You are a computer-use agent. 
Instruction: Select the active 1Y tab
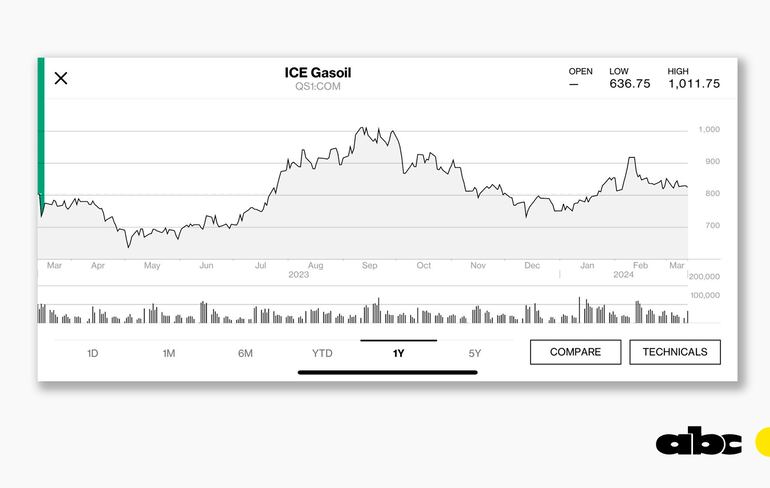tap(398, 353)
